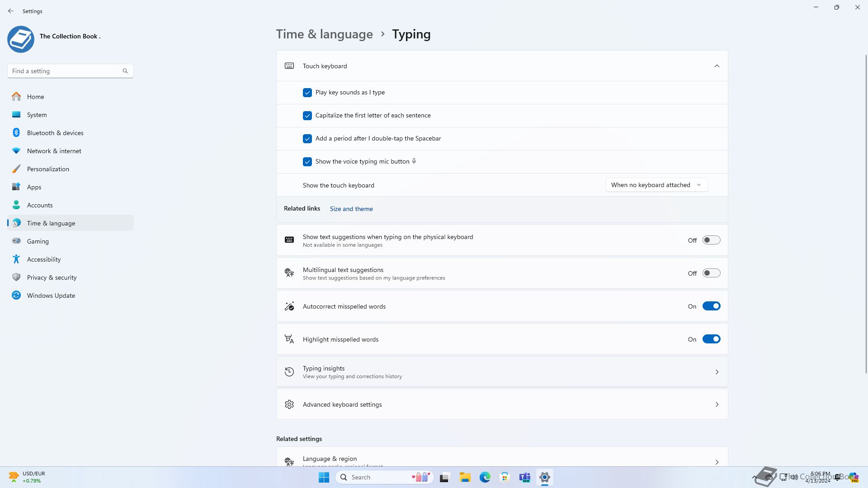Screen dimensions: 868x488
Task: Collapse the Touch keyboard section
Action: point(717,66)
